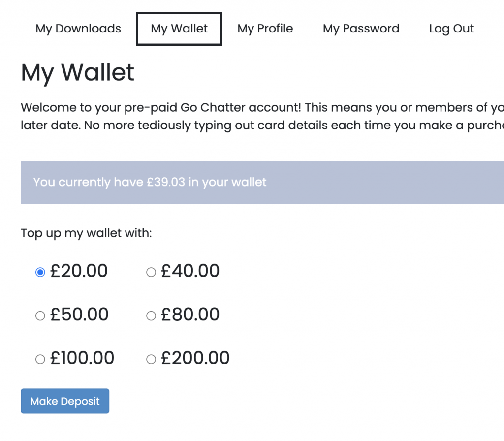Click the wallet balance banner showing £39.03
Screen dimensions: 504x441
coord(262,182)
